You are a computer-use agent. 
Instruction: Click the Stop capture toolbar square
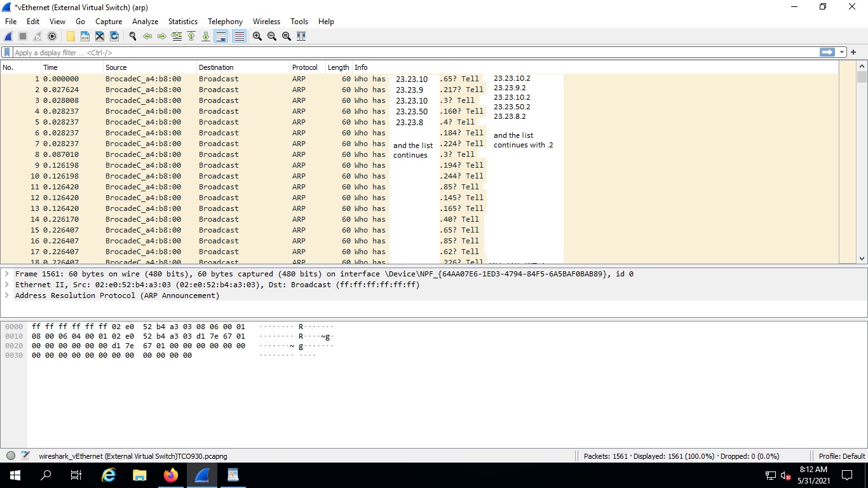[x=23, y=36]
